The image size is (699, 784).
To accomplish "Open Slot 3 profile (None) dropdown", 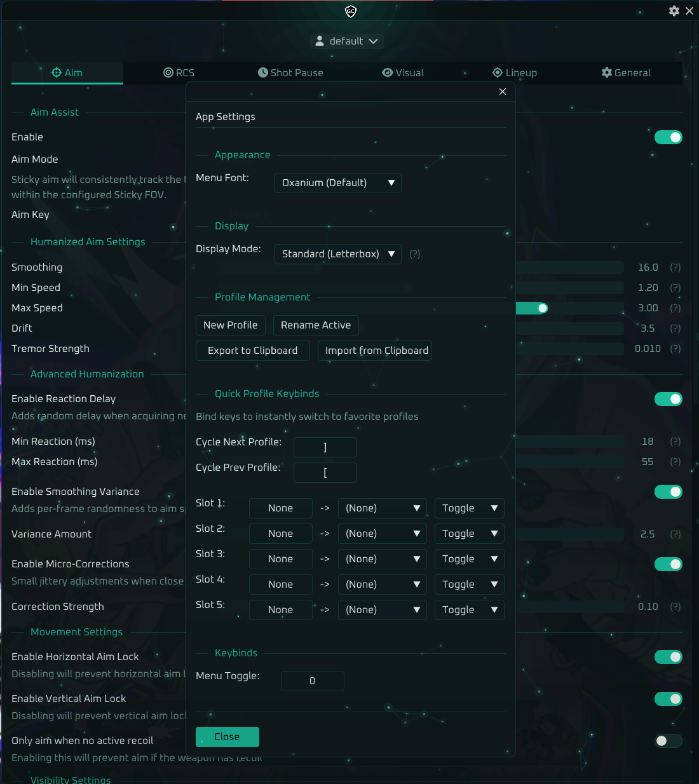I will pos(383,559).
